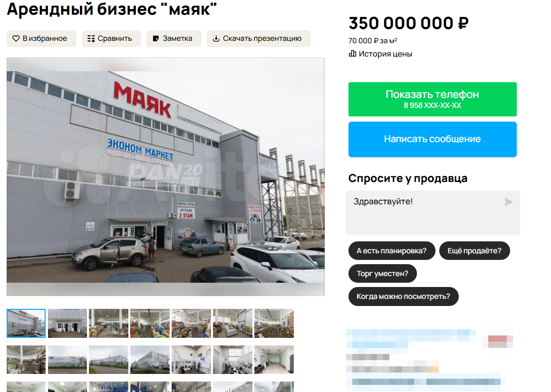Click the Написать сообщение button
Image resolution: width=551 pixels, height=392 pixels.
coord(432,139)
